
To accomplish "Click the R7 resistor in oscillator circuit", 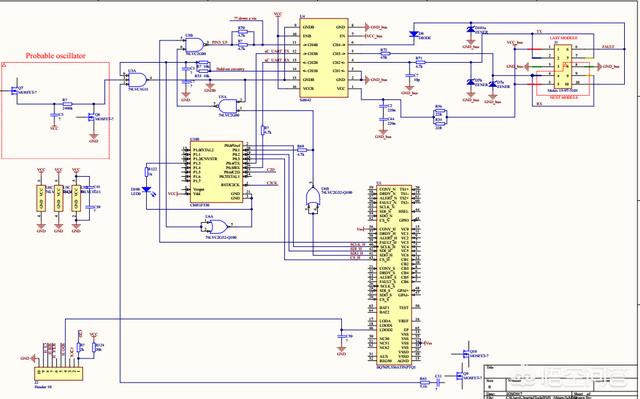I will [67, 104].
